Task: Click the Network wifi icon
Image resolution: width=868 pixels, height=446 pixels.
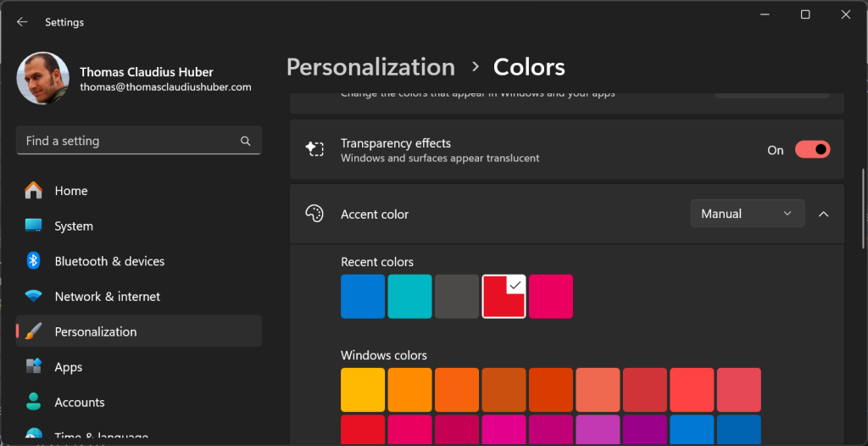Action: click(34, 297)
